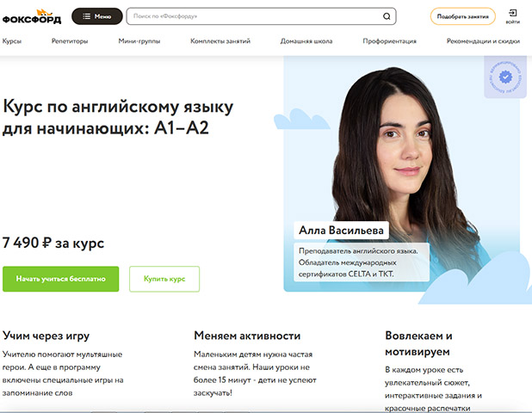Select Мини-группы in the navigation bar
Viewport: 532px width, 413px height.
139,41
